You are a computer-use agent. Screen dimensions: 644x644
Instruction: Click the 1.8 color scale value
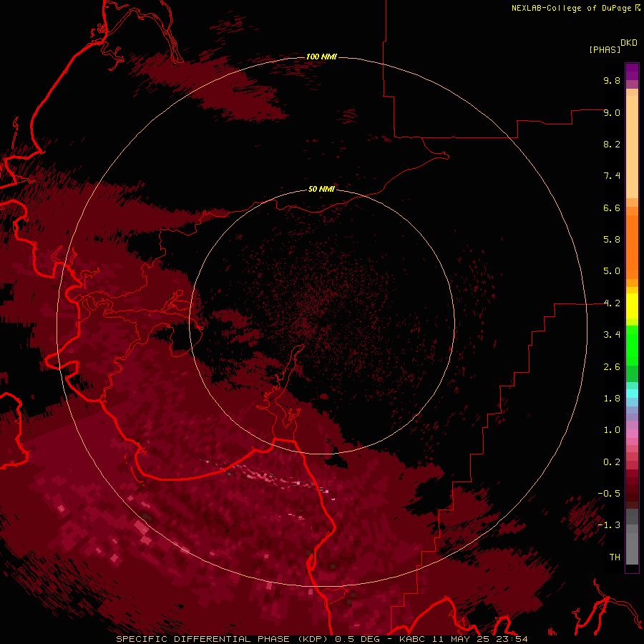click(612, 399)
